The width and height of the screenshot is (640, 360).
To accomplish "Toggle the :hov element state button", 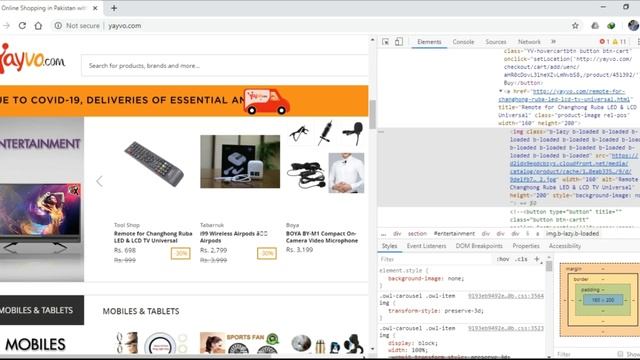I will coord(503,259).
